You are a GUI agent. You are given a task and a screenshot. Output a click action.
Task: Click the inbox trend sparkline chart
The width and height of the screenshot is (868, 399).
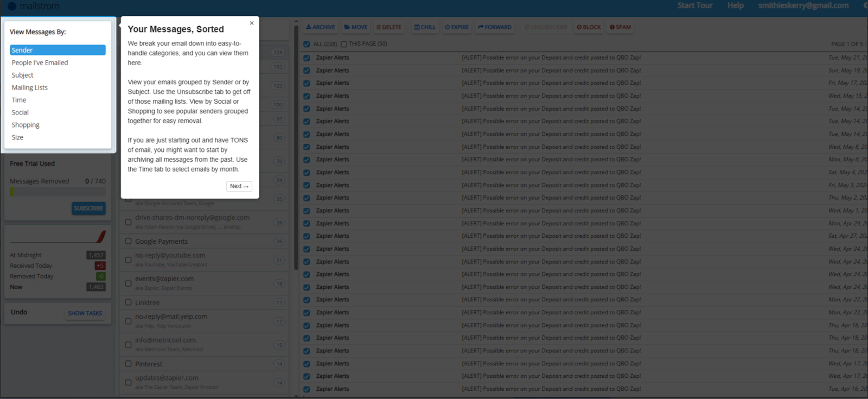pyautogui.click(x=58, y=237)
